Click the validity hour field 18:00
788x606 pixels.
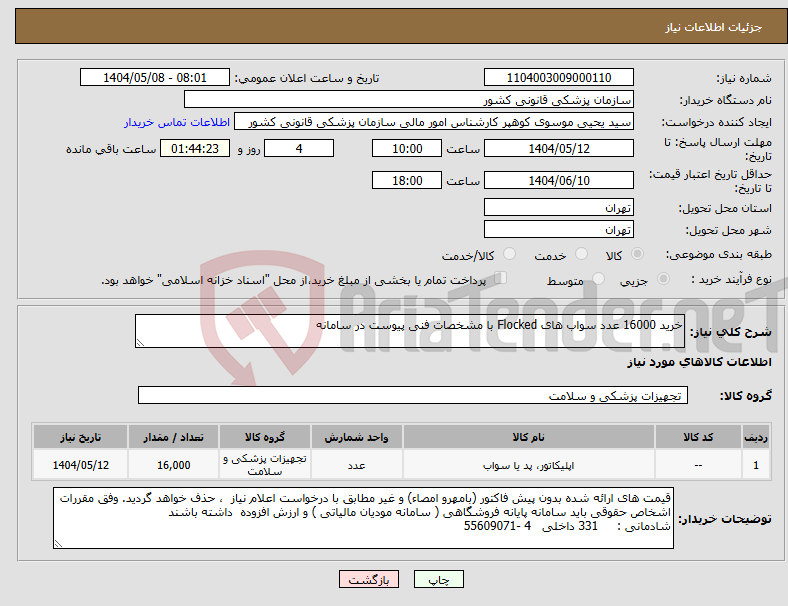(x=407, y=180)
